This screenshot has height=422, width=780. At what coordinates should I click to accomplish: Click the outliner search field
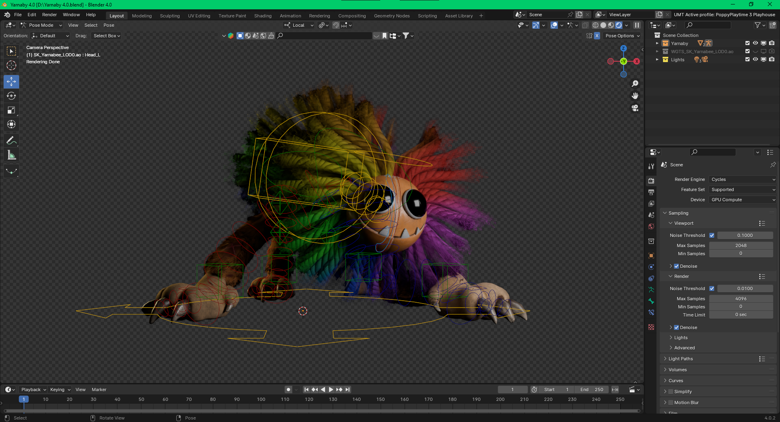708,25
